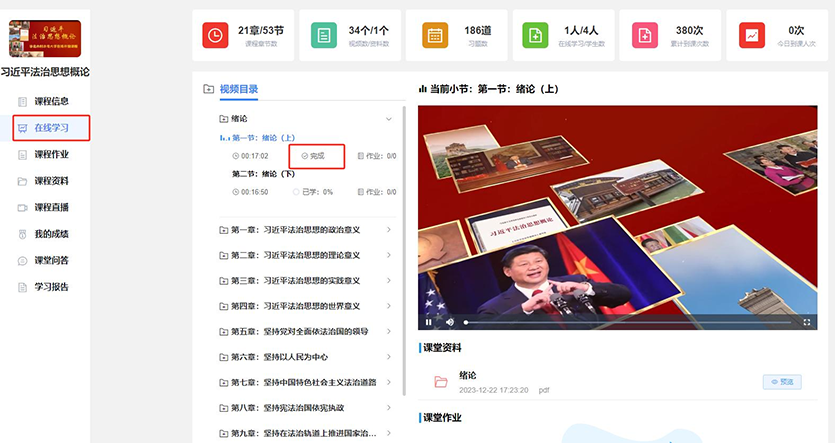Click 作业：0/0 under 第二节
This screenshot has width=835, height=443.
(x=377, y=192)
